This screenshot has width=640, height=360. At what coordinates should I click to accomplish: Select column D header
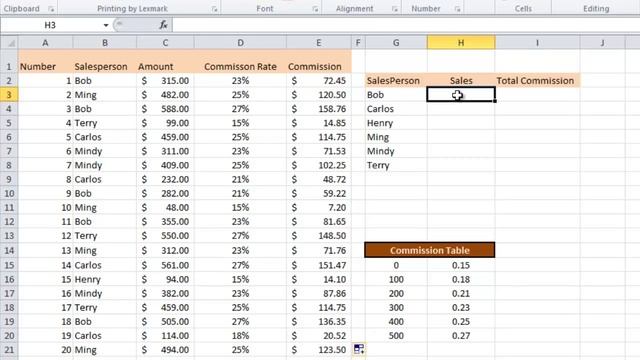point(240,42)
